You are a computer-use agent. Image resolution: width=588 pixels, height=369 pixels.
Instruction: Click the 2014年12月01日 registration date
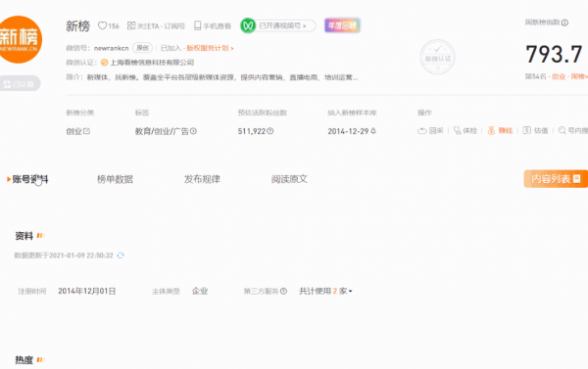click(86, 291)
